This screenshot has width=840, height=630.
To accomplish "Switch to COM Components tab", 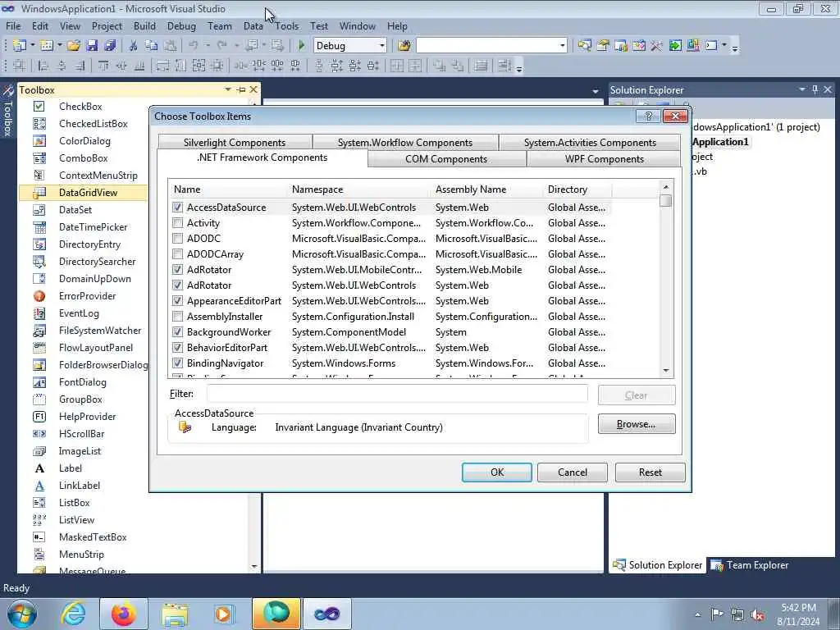I will [446, 159].
